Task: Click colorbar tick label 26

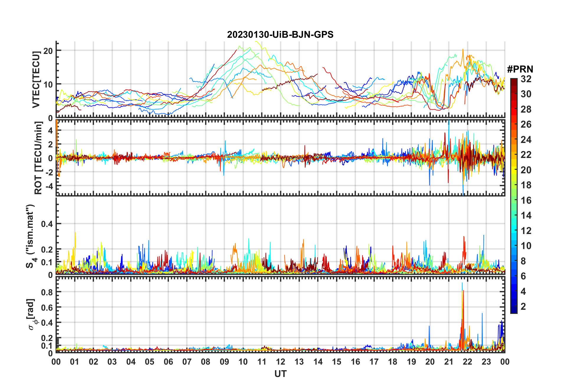Action: (x=526, y=124)
